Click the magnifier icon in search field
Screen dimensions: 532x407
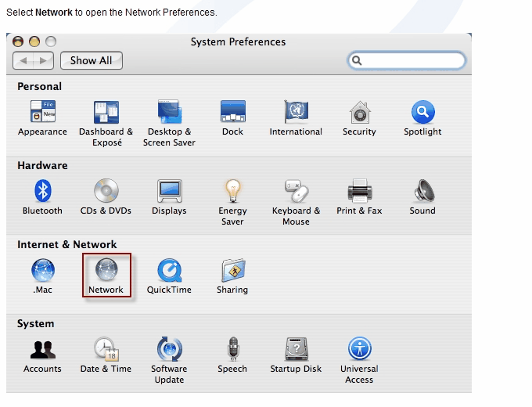point(357,60)
